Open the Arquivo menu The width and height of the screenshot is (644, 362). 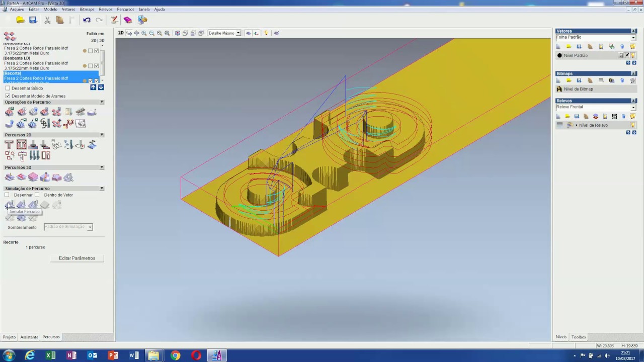pyautogui.click(x=17, y=10)
